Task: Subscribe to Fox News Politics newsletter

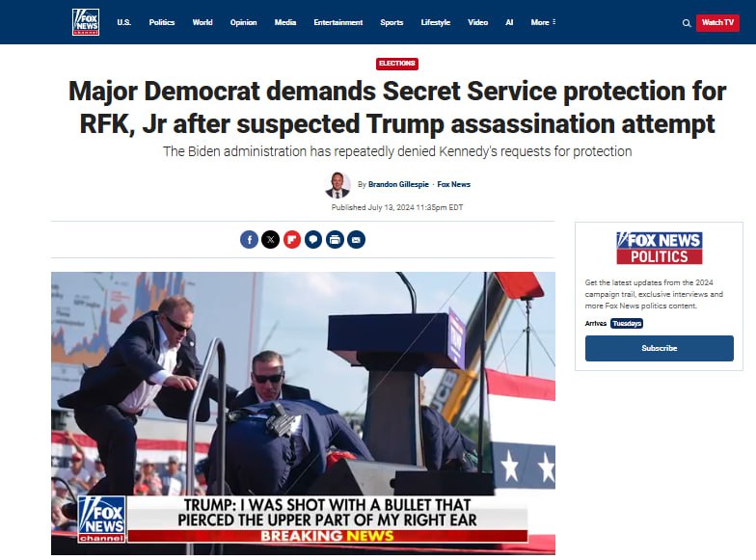Action: pos(660,348)
